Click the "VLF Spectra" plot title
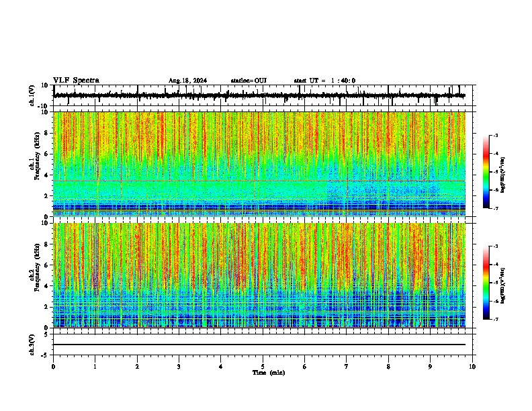The image size is (532, 411). 76,81
